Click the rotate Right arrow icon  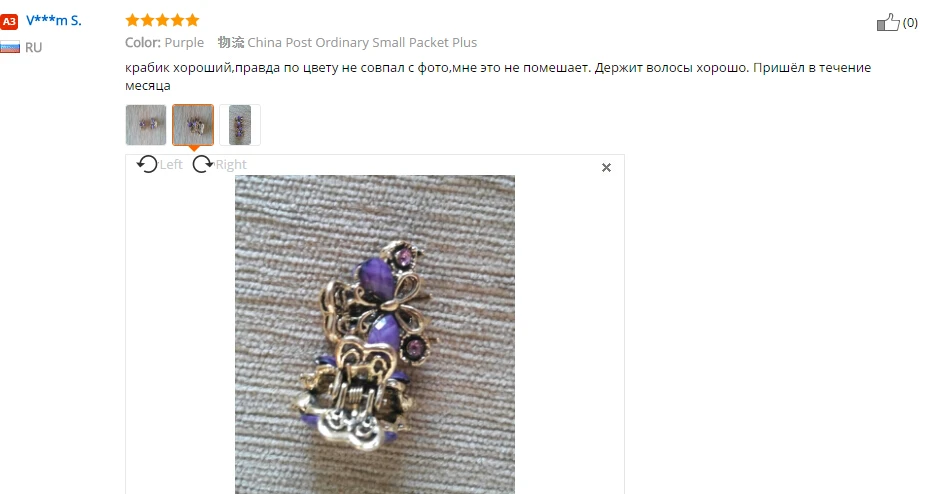[203, 164]
